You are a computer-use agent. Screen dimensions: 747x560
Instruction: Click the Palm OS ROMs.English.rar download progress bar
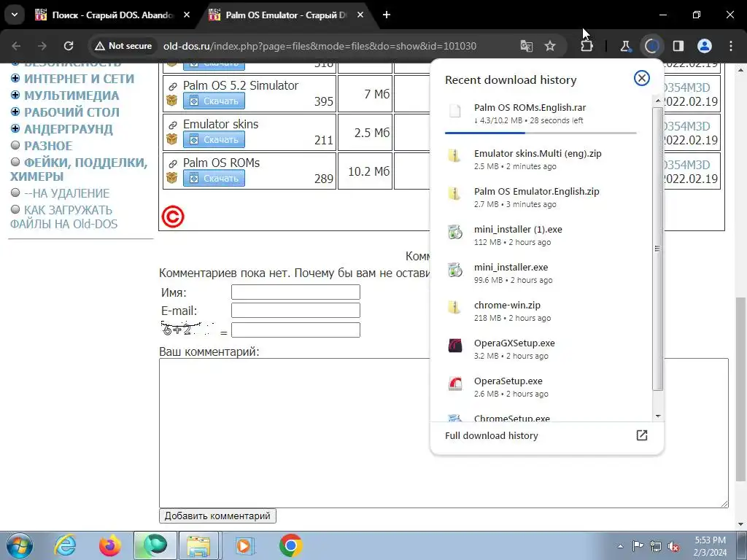541,133
